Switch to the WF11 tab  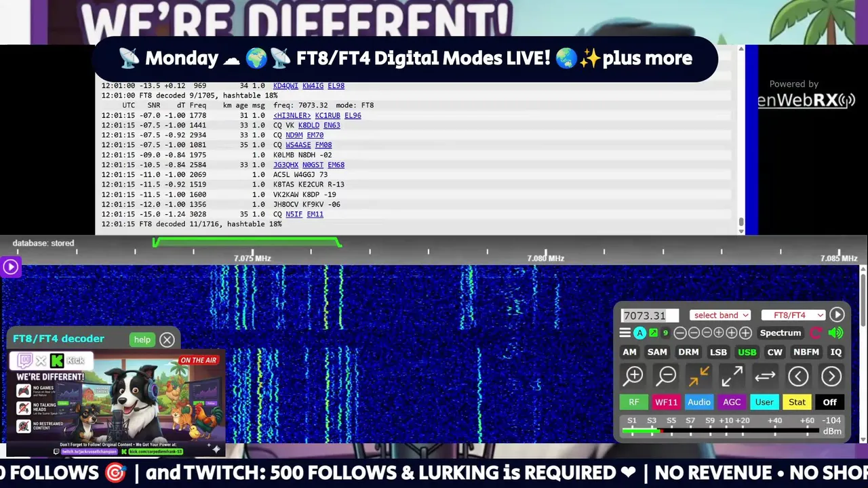666,402
